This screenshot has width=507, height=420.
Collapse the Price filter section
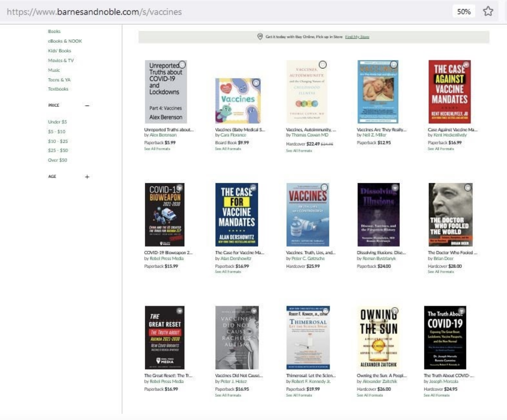(87, 105)
